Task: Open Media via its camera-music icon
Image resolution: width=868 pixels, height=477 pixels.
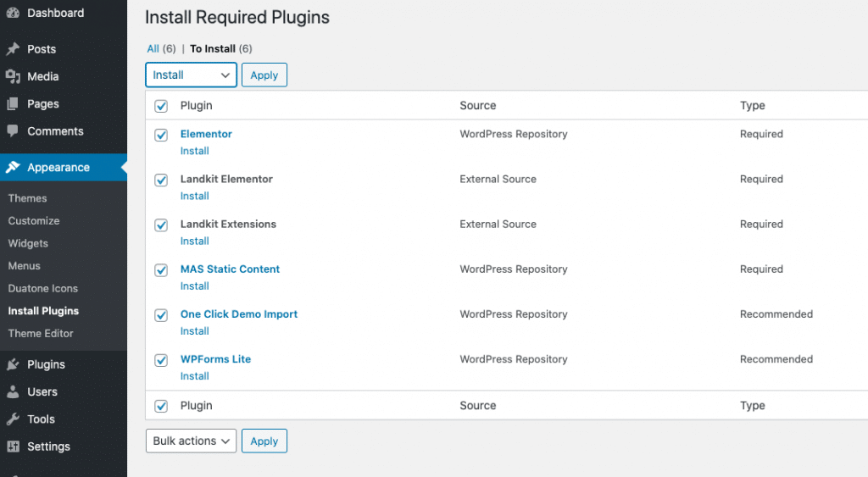Action: point(13,76)
